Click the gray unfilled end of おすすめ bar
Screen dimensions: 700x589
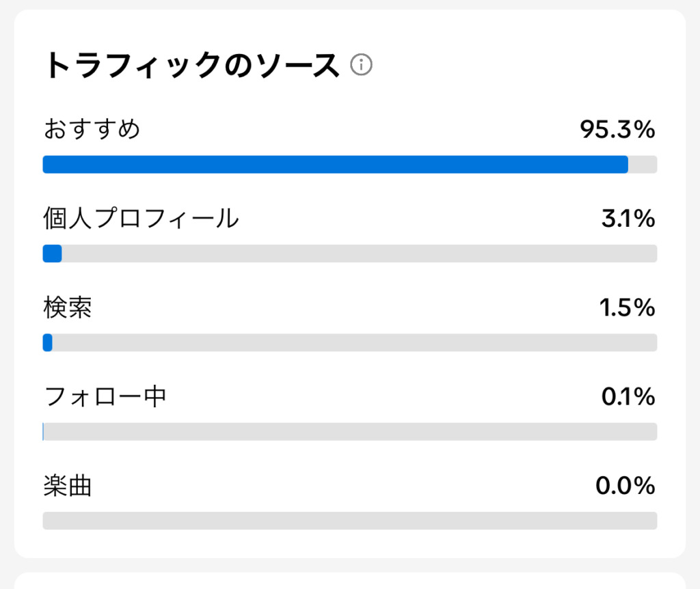pos(643,165)
